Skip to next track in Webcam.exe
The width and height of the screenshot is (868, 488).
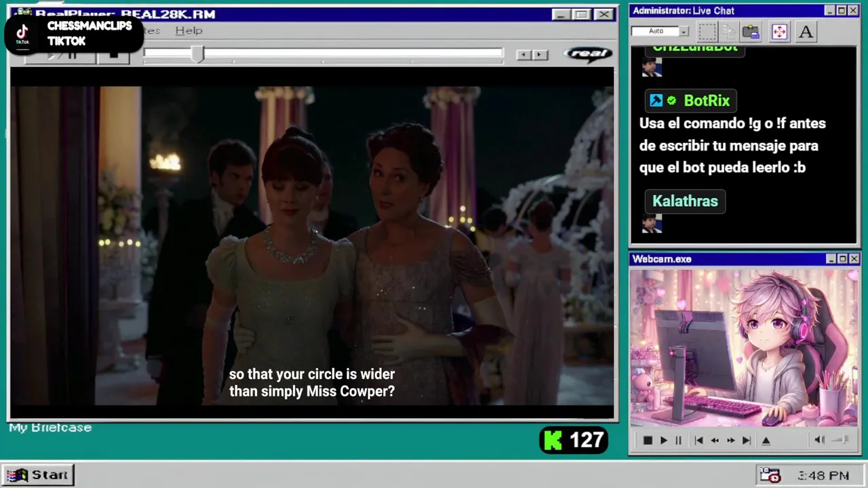[746, 441]
